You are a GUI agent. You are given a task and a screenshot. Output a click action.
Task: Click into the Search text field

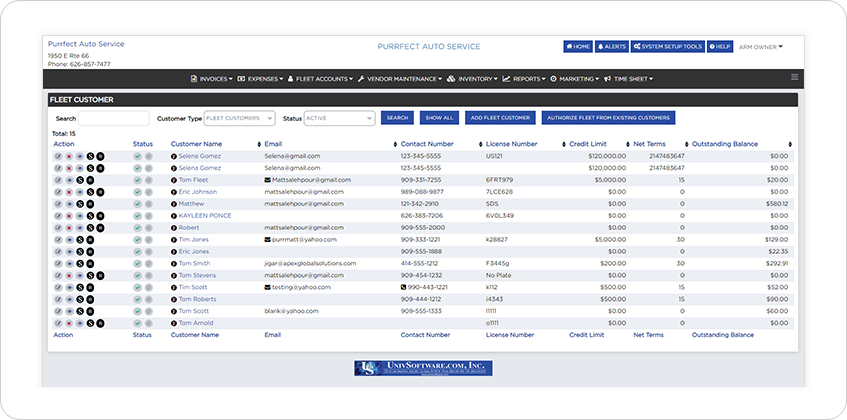[x=114, y=118]
